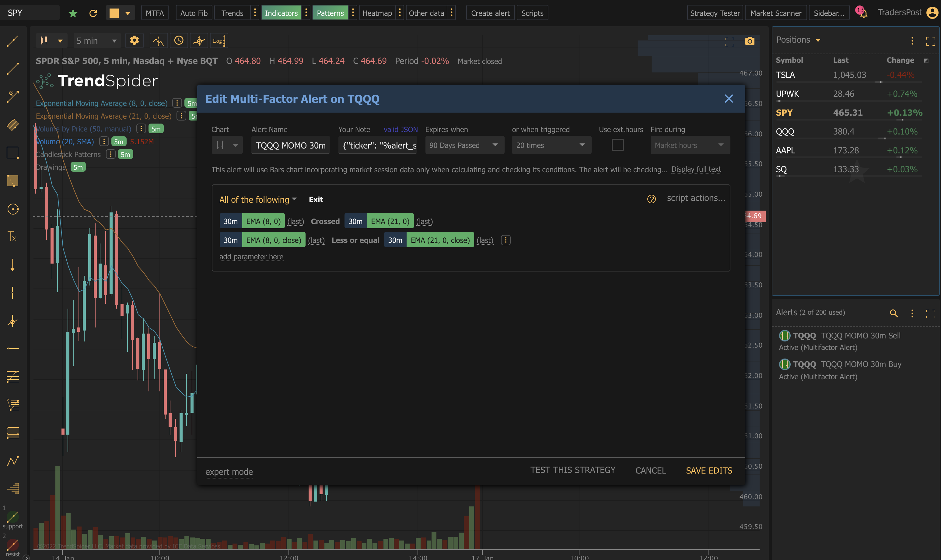Viewport: 941px width, 560px height.
Task: Click the TradersPost account avatar
Action: [x=932, y=13]
